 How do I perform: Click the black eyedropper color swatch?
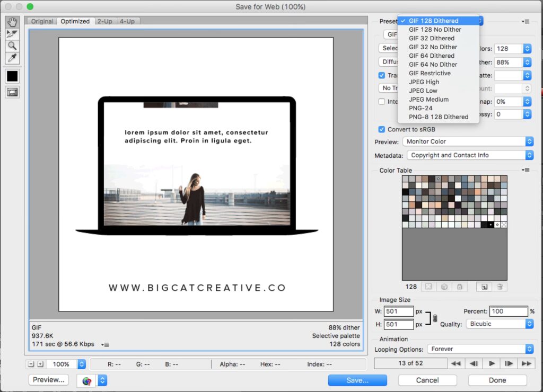coord(12,76)
